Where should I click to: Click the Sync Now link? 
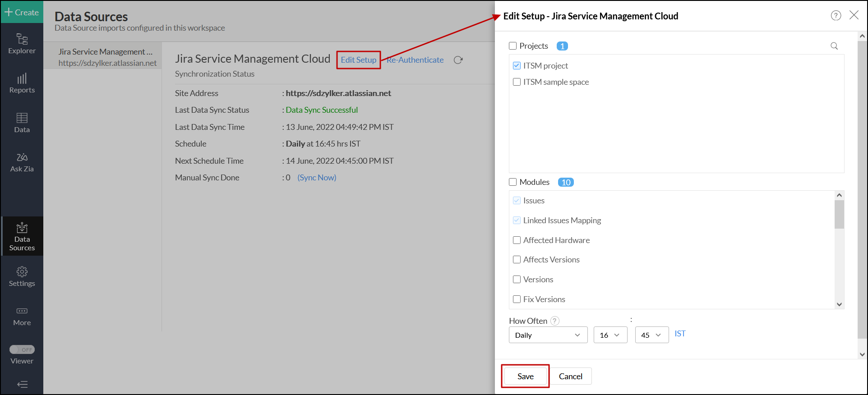click(x=317, y=178)
